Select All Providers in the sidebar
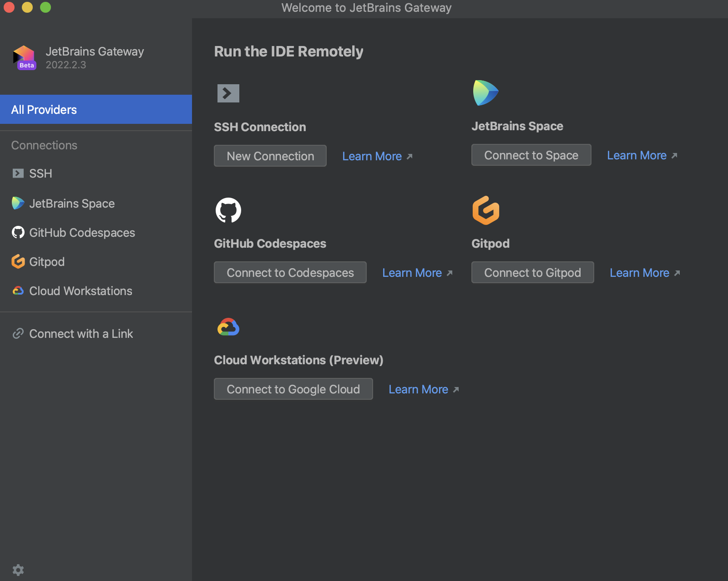The height and width of the screenshot is (581, 728). point(44,109)
